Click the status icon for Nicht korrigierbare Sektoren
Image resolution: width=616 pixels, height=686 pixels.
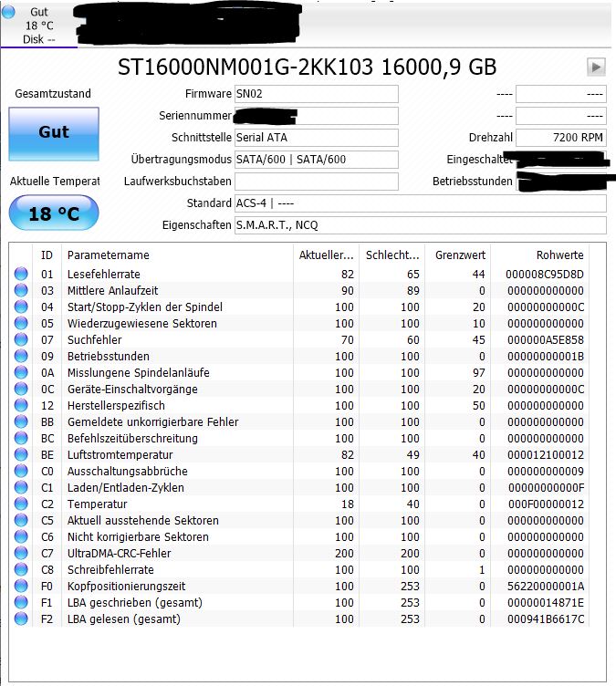coord(21,536)
